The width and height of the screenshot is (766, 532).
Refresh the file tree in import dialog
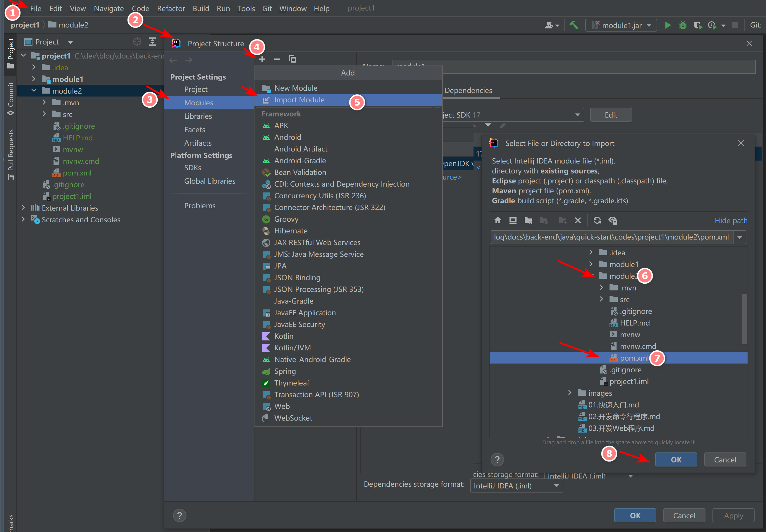(597, 220)
